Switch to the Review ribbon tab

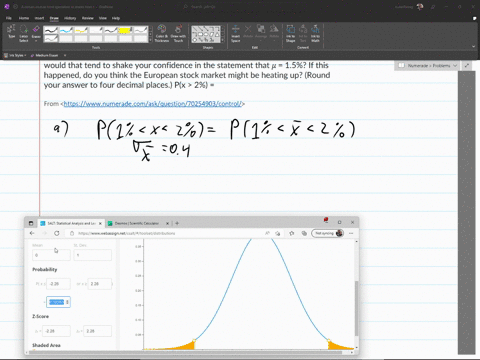click(x=88, y=18)
